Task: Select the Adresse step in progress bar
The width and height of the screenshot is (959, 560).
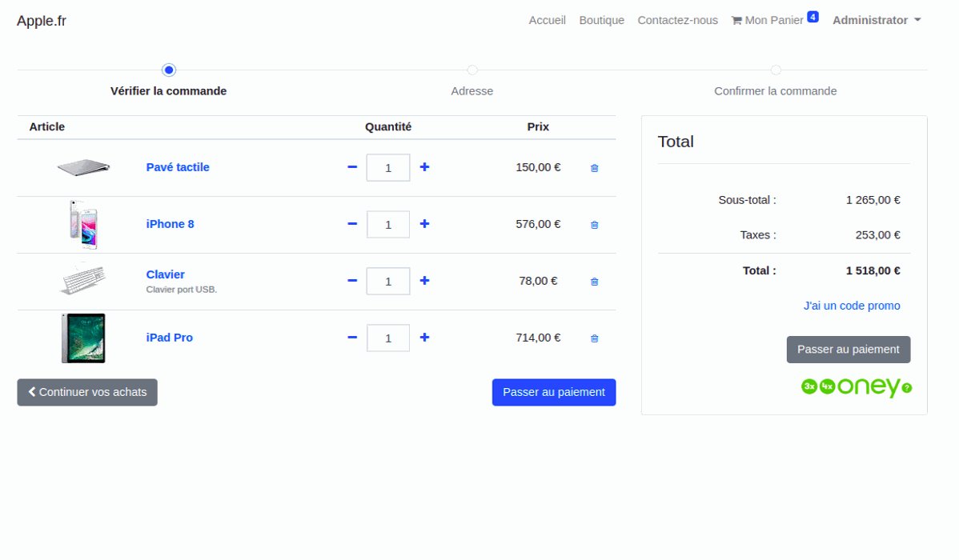Action: 472,90
